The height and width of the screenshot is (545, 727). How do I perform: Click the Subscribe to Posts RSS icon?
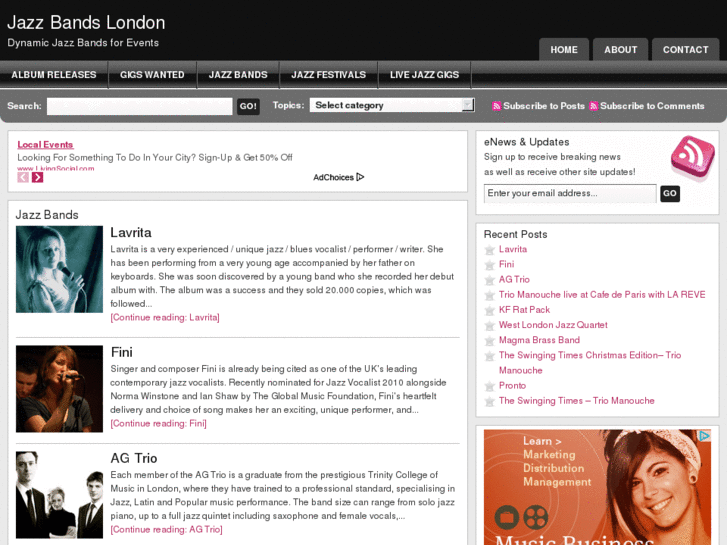pyautogui.click(x=497, y=106)
